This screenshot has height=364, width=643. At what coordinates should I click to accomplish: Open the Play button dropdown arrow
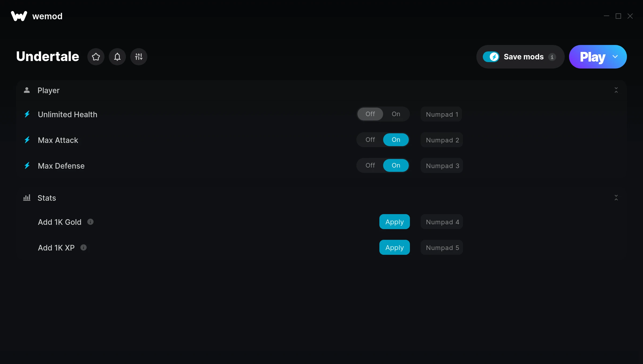615,57
